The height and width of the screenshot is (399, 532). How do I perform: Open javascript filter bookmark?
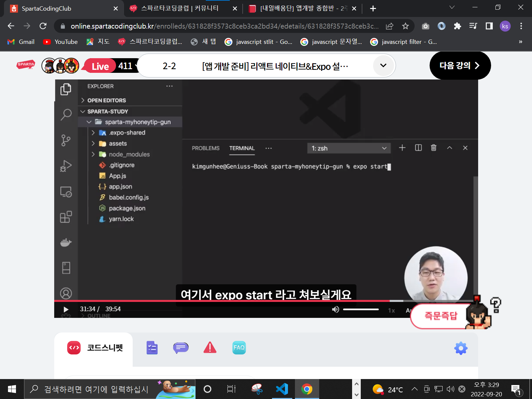pos(403,42)
